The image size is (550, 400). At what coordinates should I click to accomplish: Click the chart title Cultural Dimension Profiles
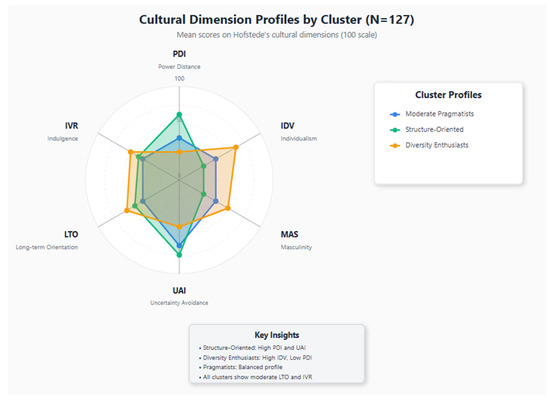[277, 20]
